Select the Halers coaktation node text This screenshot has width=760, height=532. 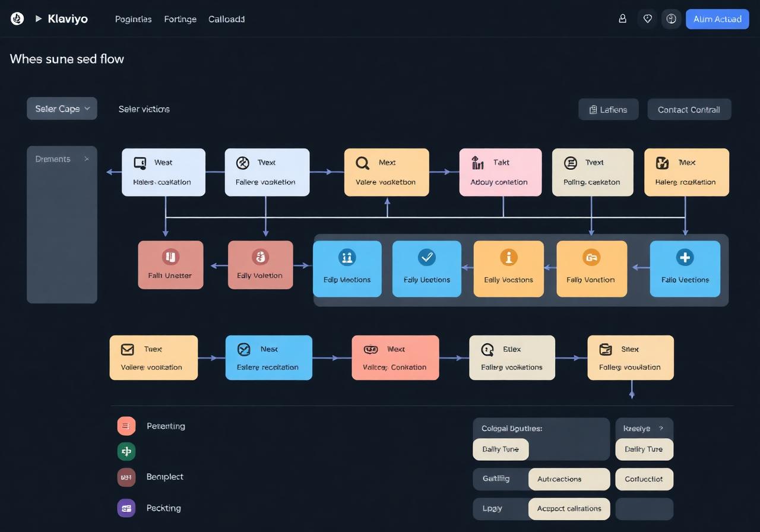click(x=162, y=182)
